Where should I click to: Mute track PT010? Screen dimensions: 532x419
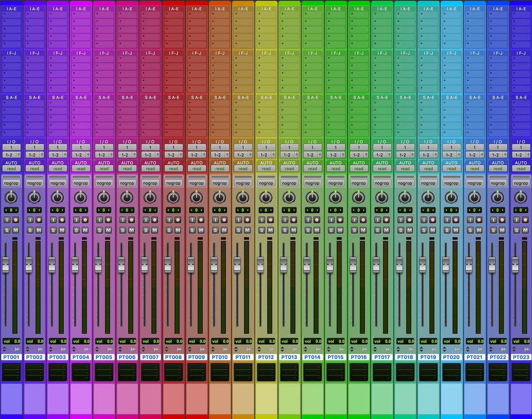click(x=224, y=230)
